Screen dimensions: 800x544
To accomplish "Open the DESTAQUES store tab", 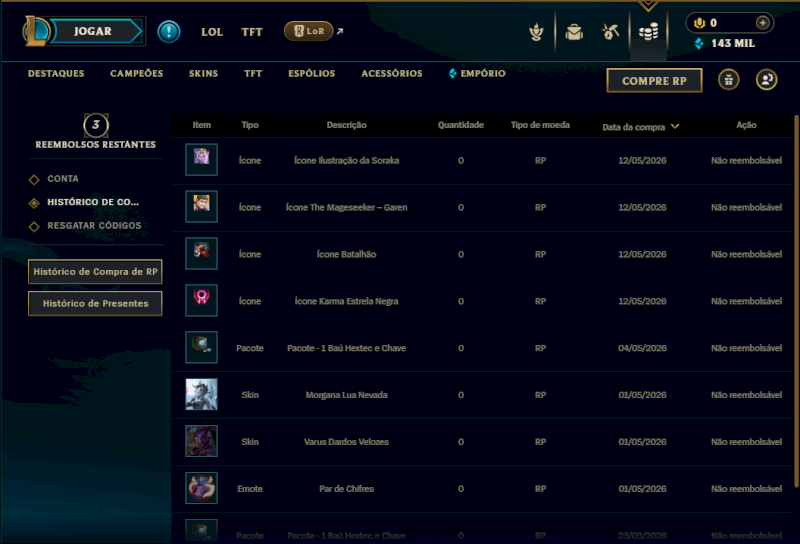I will click(x=56, y=73).
